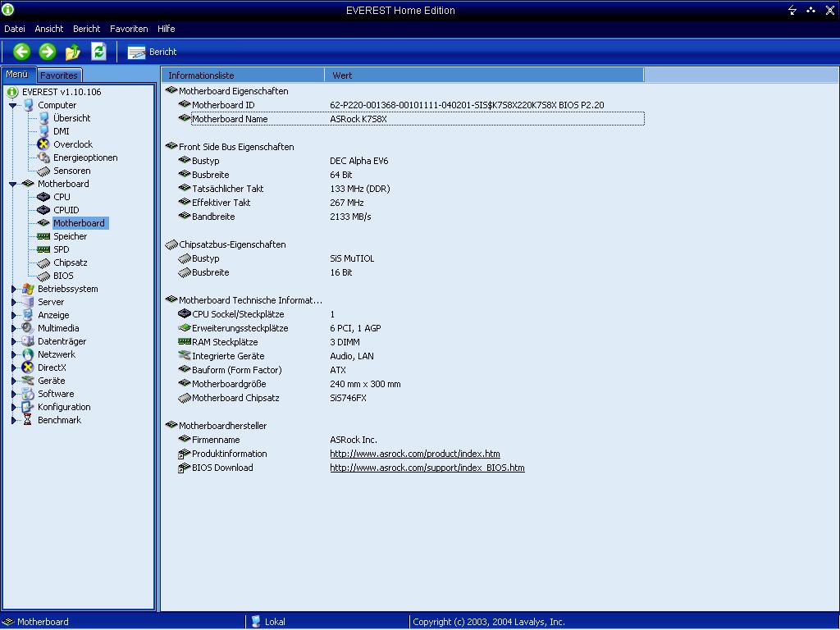The height and width of the screenshot is (630, 840).
Task: Click the Informationsliste column header
Action: click(x=243, y=75)
